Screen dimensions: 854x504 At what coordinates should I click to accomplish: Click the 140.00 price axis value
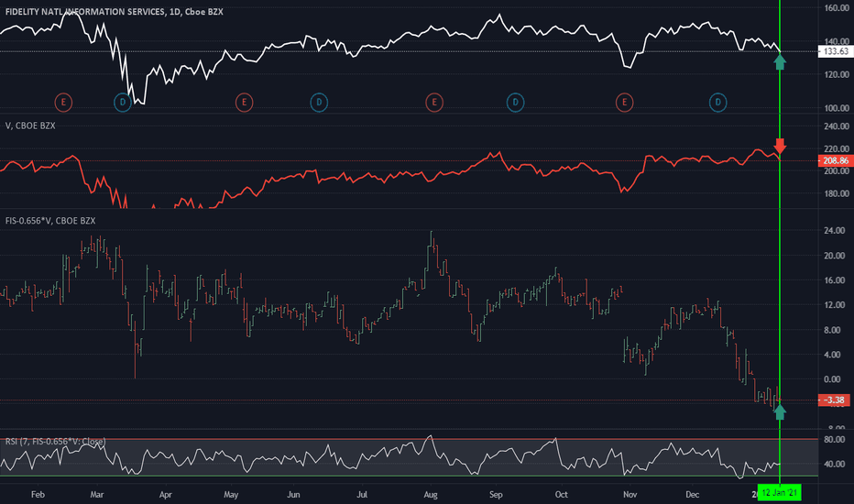coord(837,41)
